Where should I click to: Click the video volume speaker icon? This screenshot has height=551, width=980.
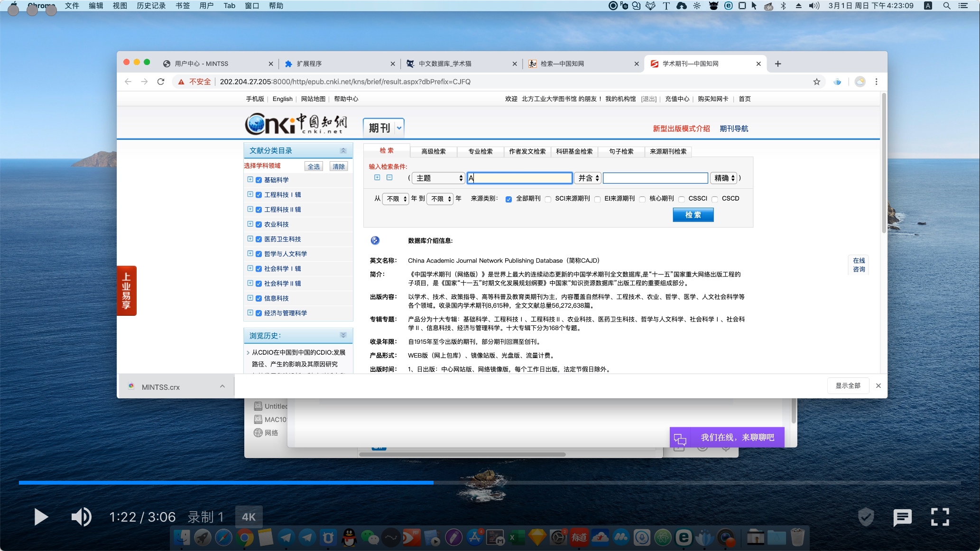(81, 516)
